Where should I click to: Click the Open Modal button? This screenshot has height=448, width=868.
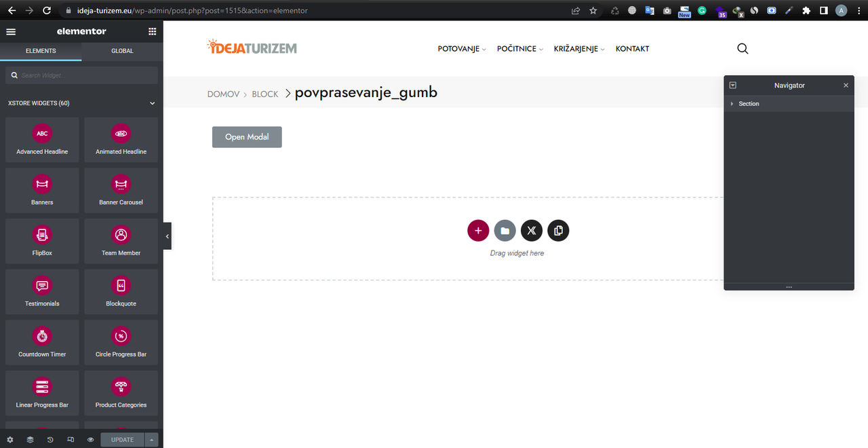click(x=247, y=137)
